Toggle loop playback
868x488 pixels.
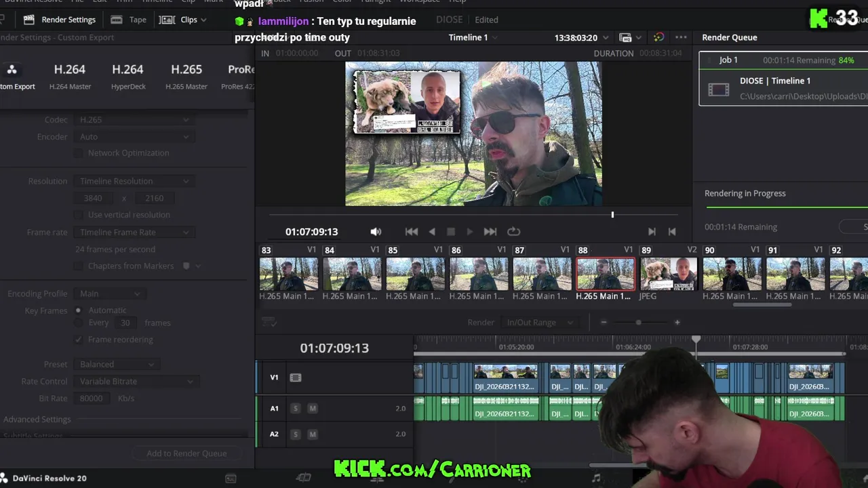(513, 232)
